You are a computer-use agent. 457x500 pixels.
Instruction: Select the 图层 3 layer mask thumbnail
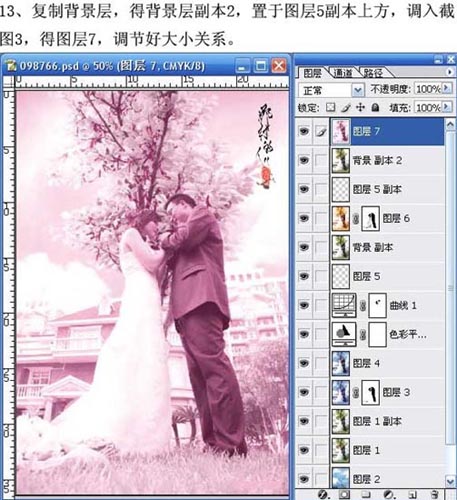click(371, 392)
